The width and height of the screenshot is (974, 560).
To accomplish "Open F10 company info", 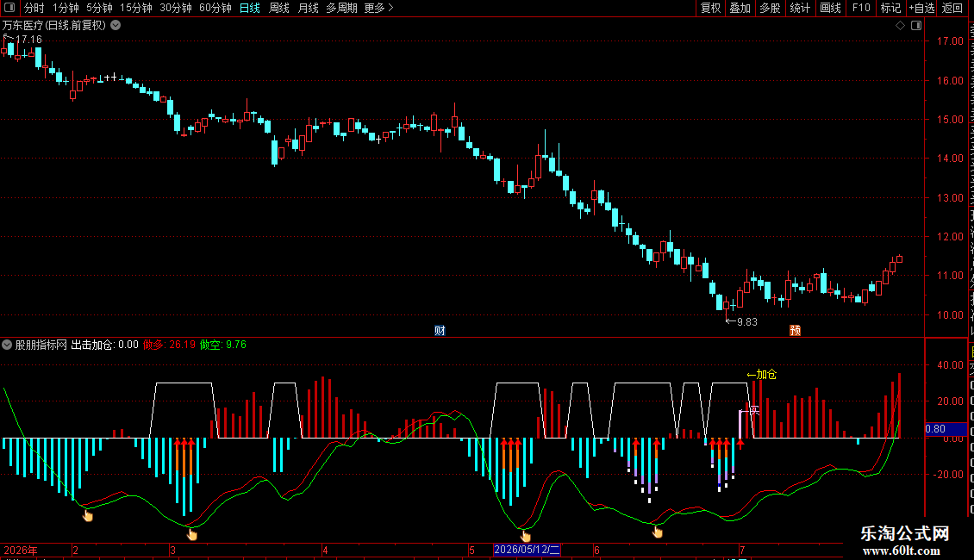I will click(x=861, y=8).
